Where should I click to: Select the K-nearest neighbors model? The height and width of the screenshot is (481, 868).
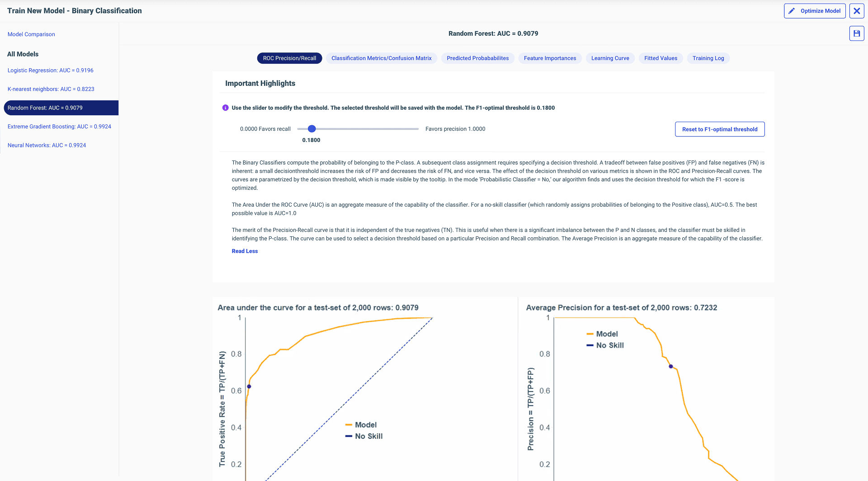(x=51, y=89)
